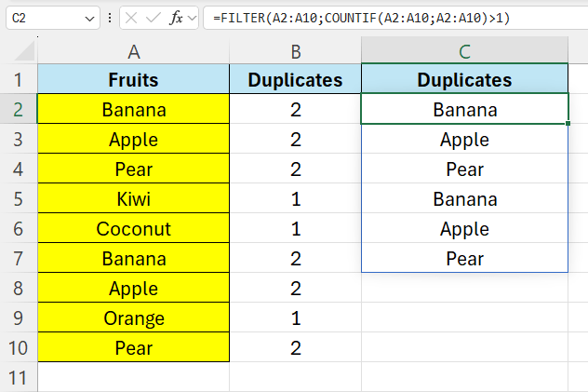Click the Cancel (X) formula button
The image size is (588, 392).
tap(133, 18)
